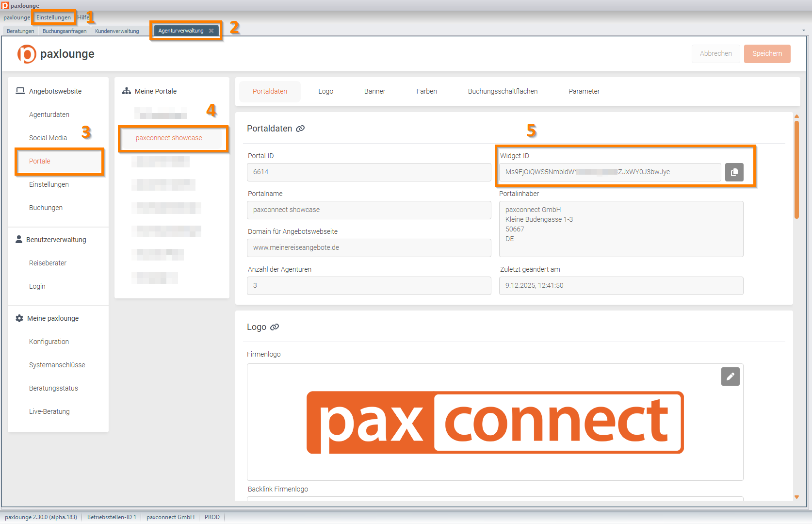
Task: Open Reiseberater under Benutzerverwaltung
Action: [x=48, y=263]
